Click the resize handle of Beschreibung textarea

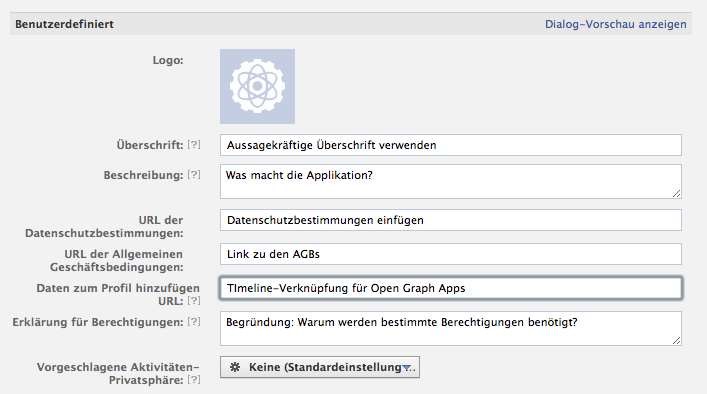coord(676,194)
